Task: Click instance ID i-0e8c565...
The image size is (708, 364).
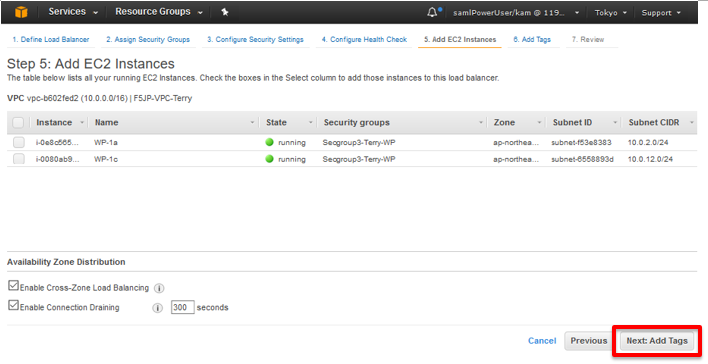Action: click(57, 142)
